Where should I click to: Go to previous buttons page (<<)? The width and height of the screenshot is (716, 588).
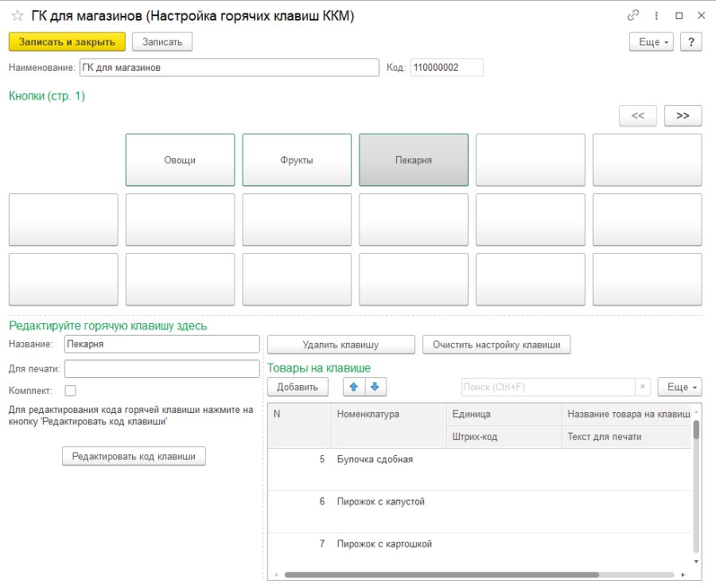pos(637,116)
